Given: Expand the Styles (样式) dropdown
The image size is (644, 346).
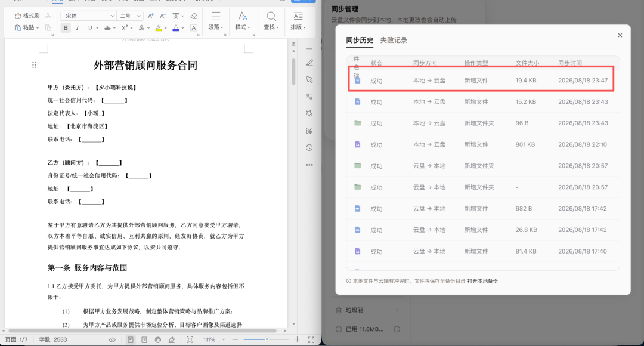Looking at the screenshot, I should point(243,20).
